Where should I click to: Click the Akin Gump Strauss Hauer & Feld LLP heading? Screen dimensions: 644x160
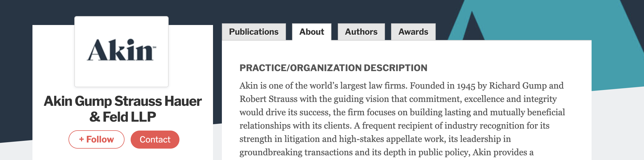click(123, 109)
